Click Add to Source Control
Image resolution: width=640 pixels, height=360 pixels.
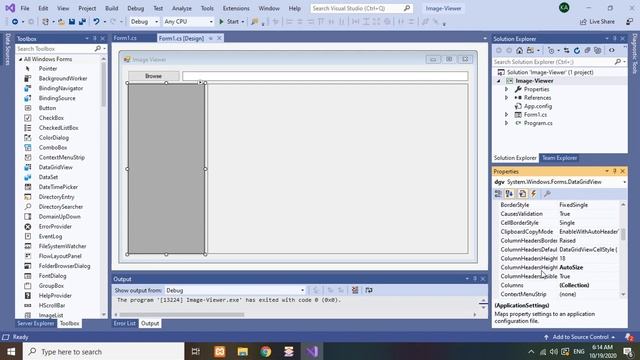[x=580, y=337]
